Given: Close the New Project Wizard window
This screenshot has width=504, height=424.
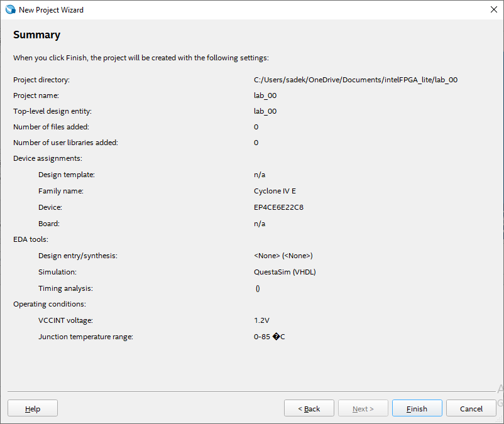Looking at the screenshot, I should (x=493, y=10).
